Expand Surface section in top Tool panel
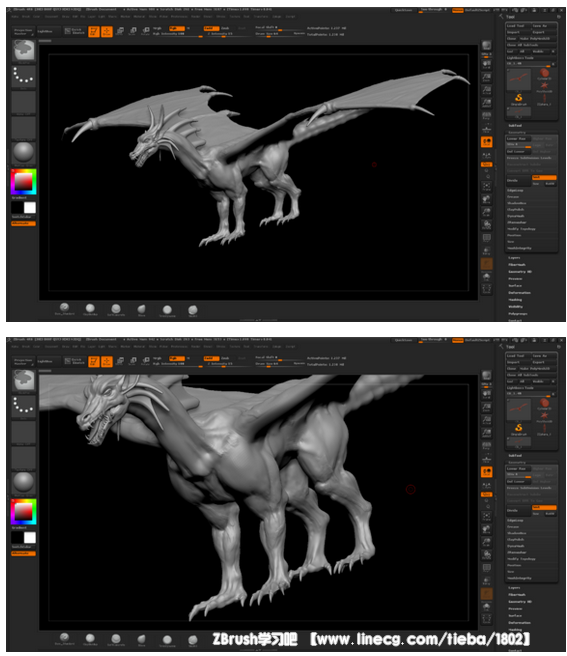This screenshot has height=656, width=567. [515, 285]
